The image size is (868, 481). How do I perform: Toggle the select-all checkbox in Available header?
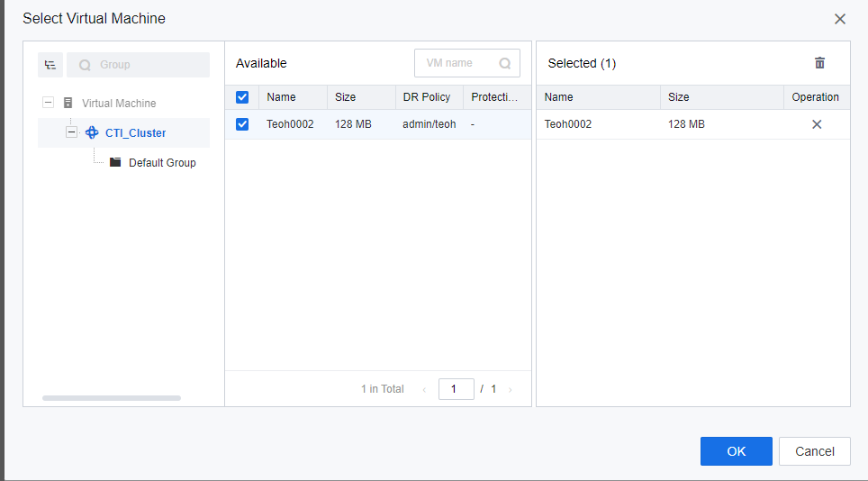point(242,97)
